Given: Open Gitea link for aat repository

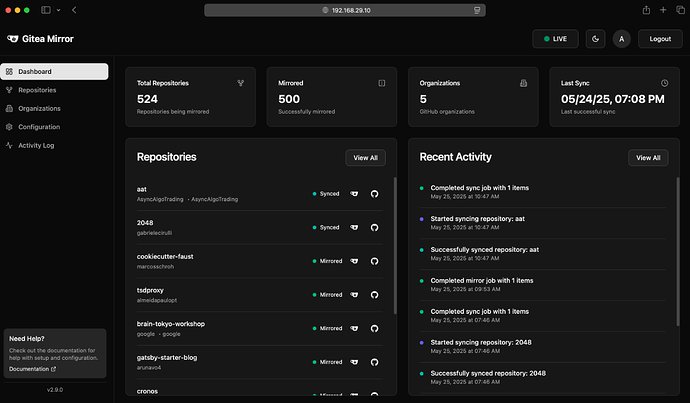Looking at the screenshot, I should (354, 194).
